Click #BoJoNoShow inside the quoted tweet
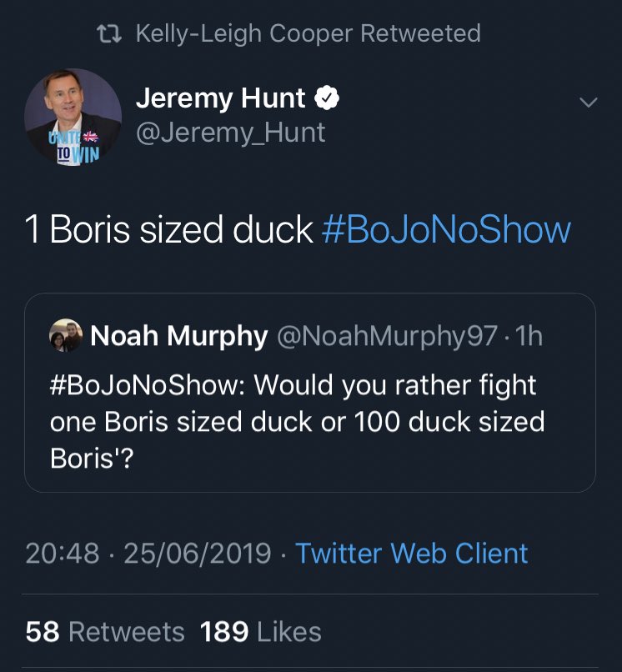Screen dimensions: 622x672 [148, 386]
